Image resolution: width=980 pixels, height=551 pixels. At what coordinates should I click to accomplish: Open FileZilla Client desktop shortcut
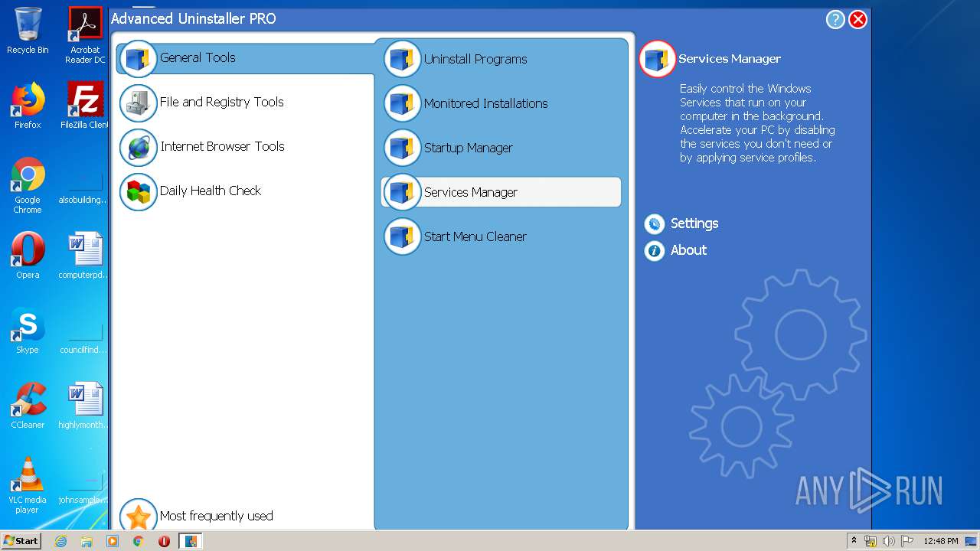point(85,106)
